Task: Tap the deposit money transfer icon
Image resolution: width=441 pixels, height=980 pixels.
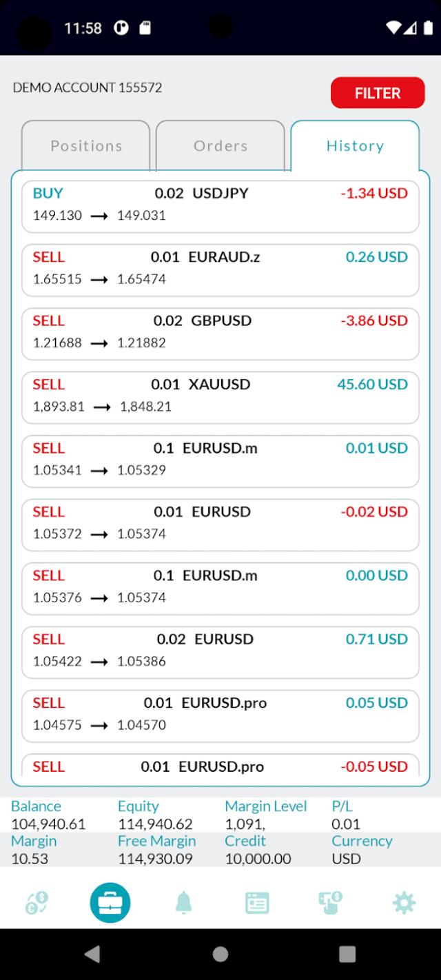Action: 331,903
